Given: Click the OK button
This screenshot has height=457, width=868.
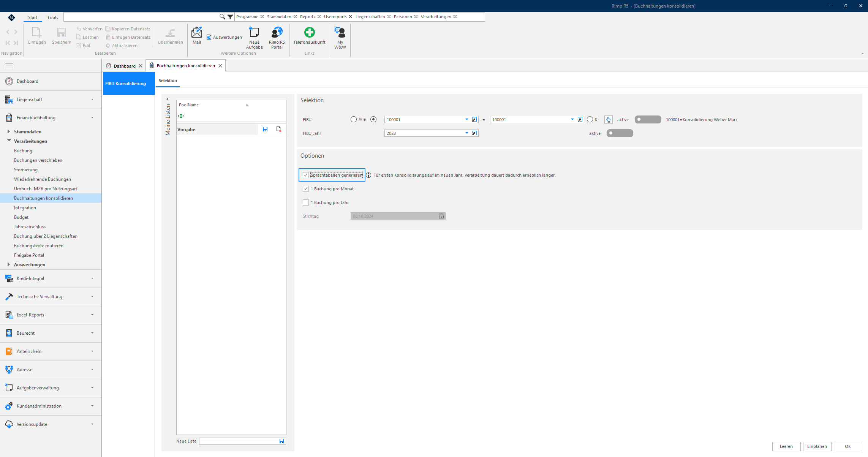Looking at the screenshot, I should [x=847, y=446].
